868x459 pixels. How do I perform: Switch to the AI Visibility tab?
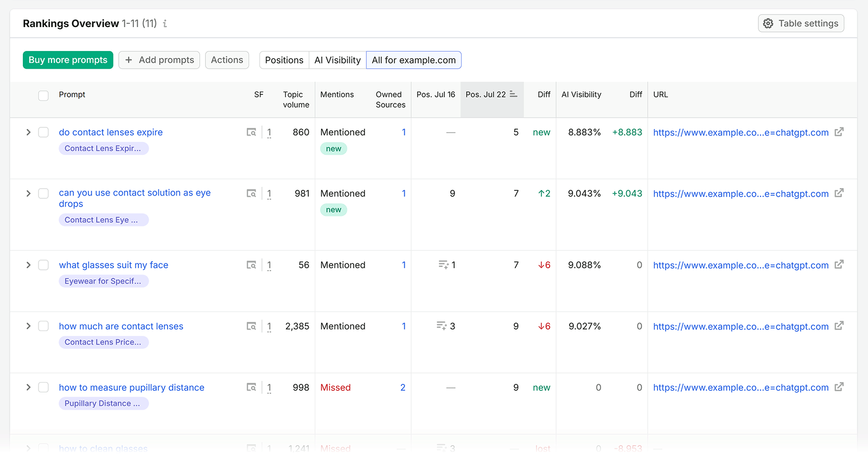click(x=337, y=60)
